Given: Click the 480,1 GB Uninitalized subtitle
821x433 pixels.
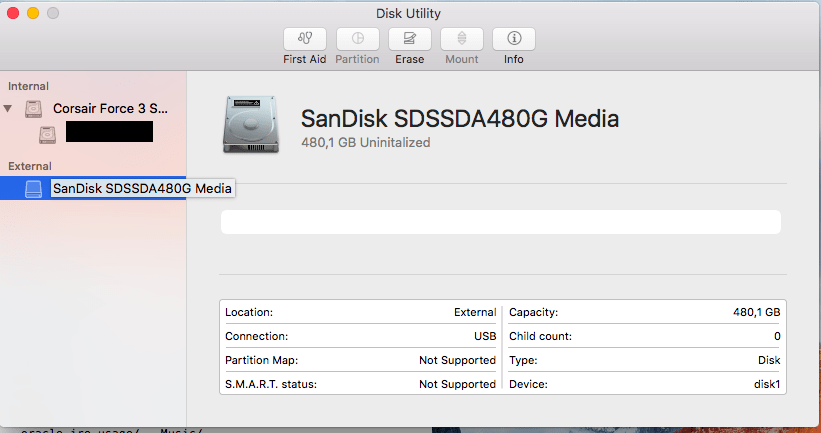Looking at the screenshot, I should [365, 142].
